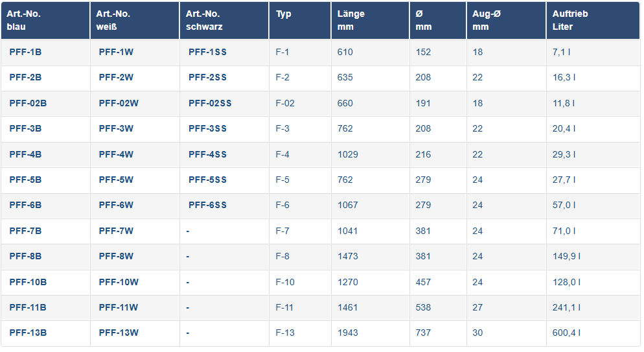This screenshot has width=644, height=352.
Task: Click the 'Typ' column header
Action: 284,14
